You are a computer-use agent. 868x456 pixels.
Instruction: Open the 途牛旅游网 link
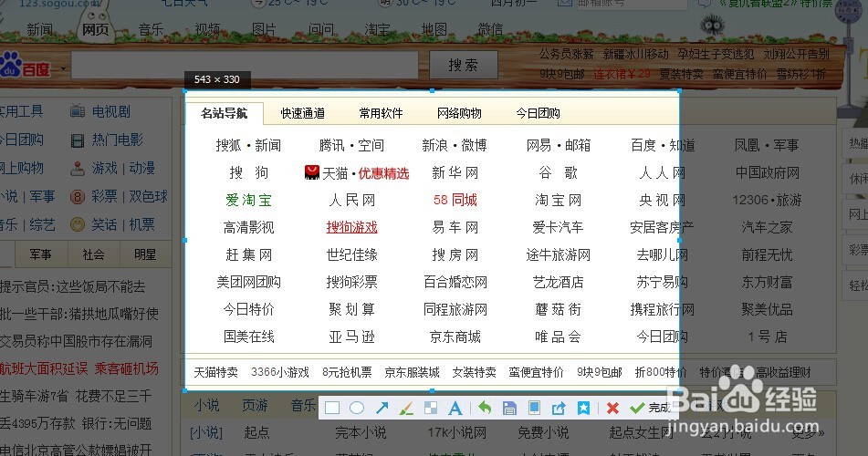(x=558, y=254)
